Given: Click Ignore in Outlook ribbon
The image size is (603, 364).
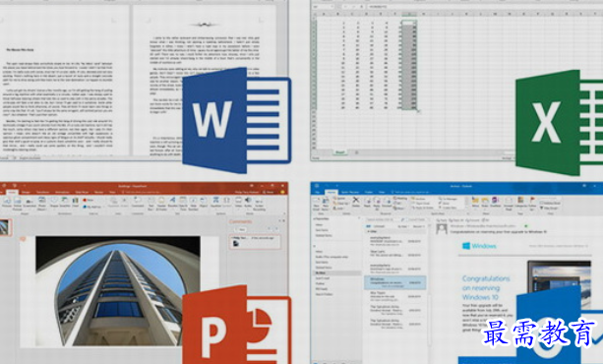Looking at the screenshot, I should [x=340, y=198].
